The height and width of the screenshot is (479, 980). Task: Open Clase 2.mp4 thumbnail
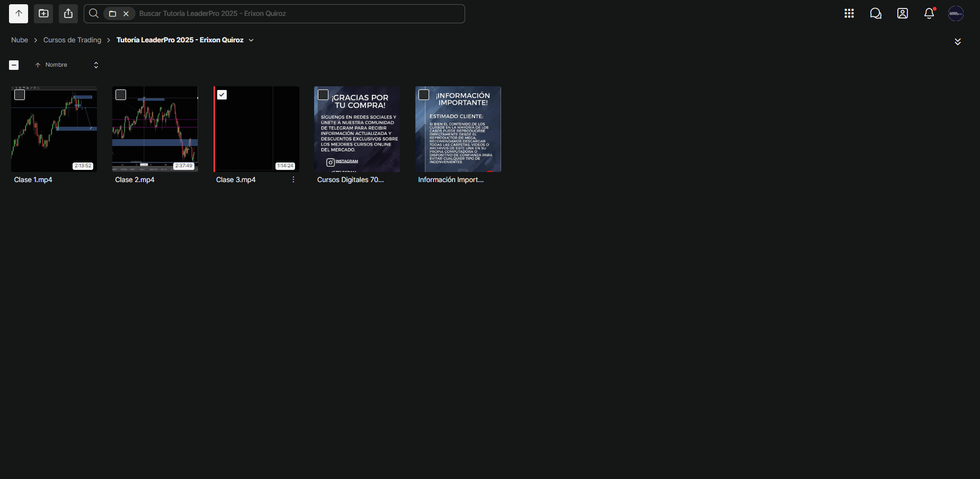click(x=155, y=129)
